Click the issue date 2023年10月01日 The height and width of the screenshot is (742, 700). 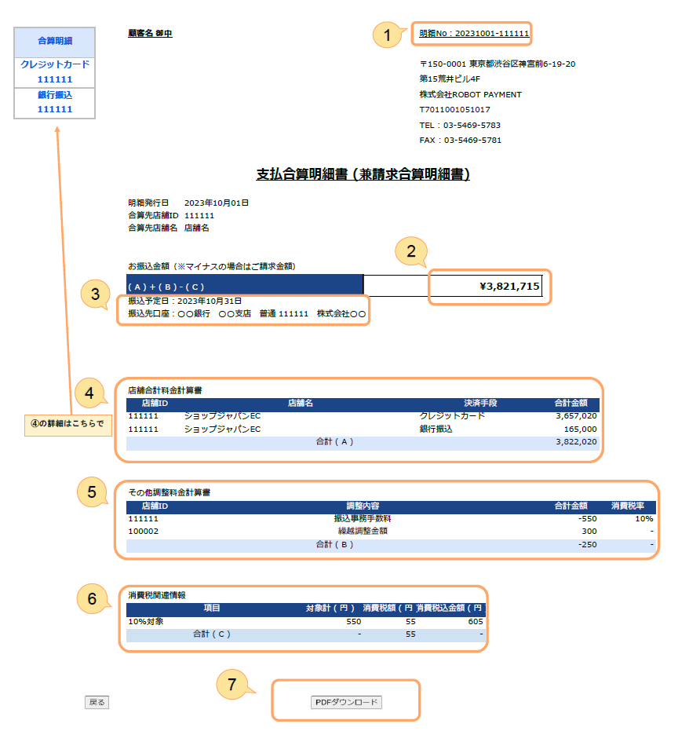(x=217, y=203)
